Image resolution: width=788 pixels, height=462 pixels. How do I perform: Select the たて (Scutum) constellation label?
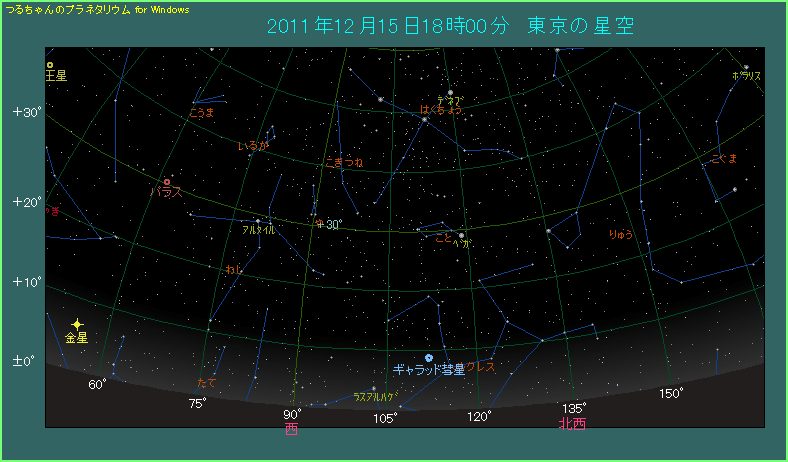pyautogui.click(x=206, y=383)
